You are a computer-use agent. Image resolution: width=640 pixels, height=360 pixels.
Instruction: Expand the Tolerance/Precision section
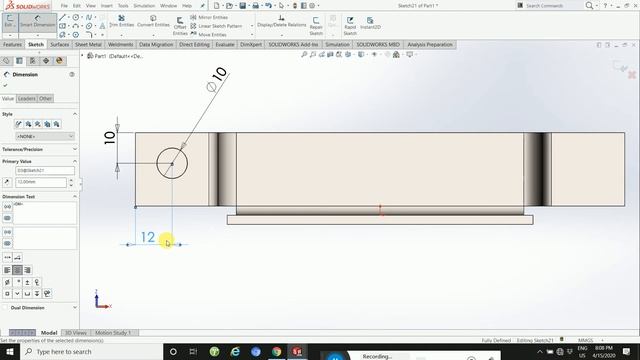(x=75, y=149)
